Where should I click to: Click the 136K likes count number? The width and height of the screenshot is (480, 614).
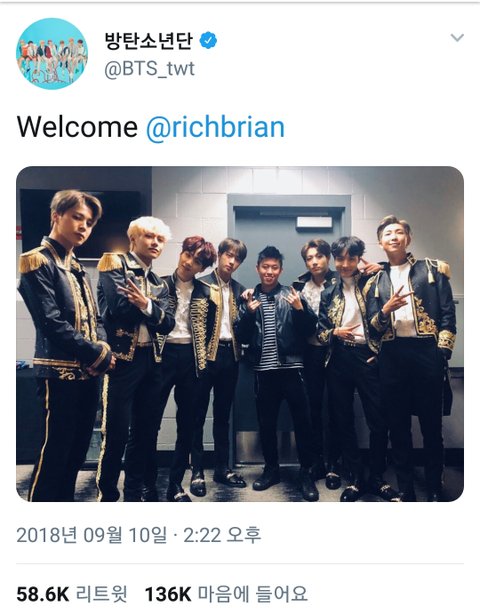[168, 594]
